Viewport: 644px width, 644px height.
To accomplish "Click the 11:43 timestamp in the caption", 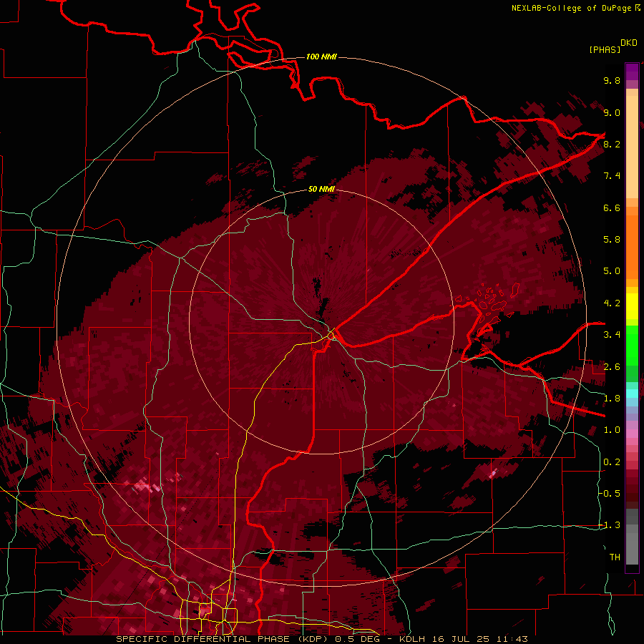I will [x=511, y=639].
